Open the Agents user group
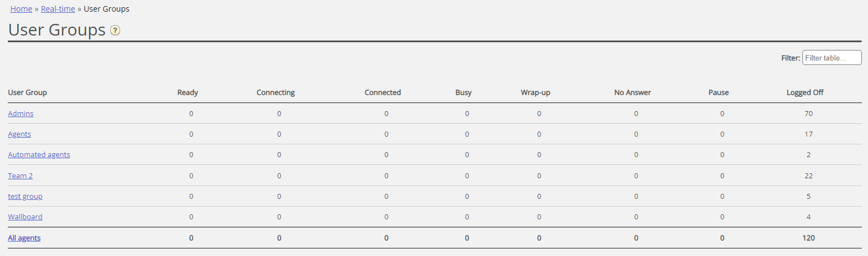Screen dimensions: 868x256 19,134
